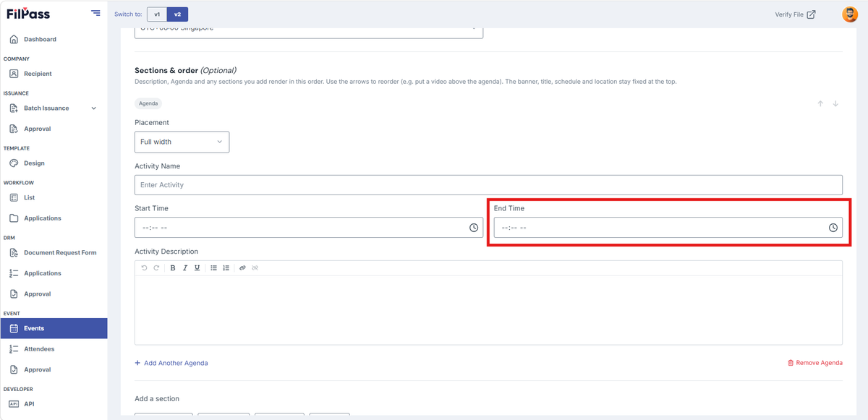Click Remove Agenda
The height and width of the screenshot is (420, 868).
click(815, 363)
